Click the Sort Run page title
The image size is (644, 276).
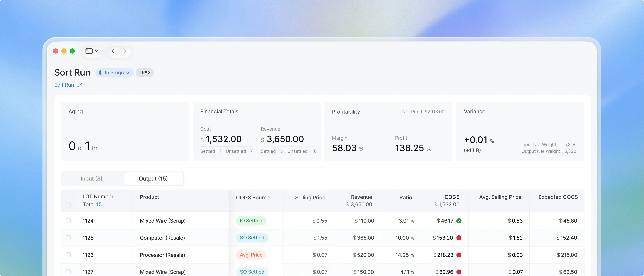(x=72, y=72)
